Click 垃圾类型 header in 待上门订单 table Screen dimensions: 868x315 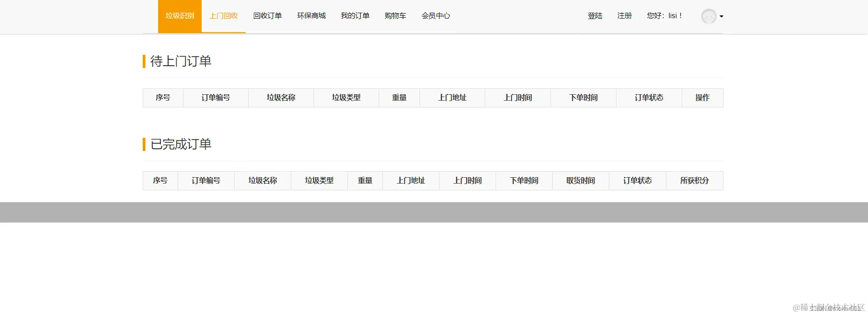coord(346,98)
